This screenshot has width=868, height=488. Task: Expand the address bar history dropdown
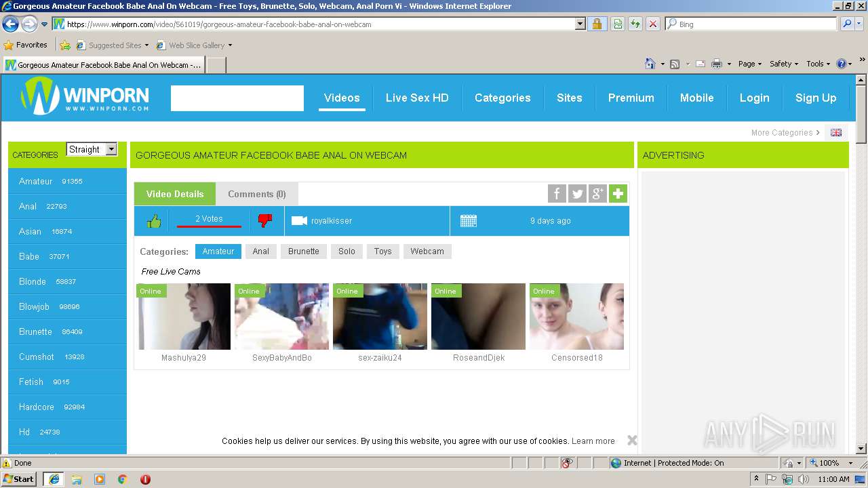pyautogui.click(x=580, y=24)
